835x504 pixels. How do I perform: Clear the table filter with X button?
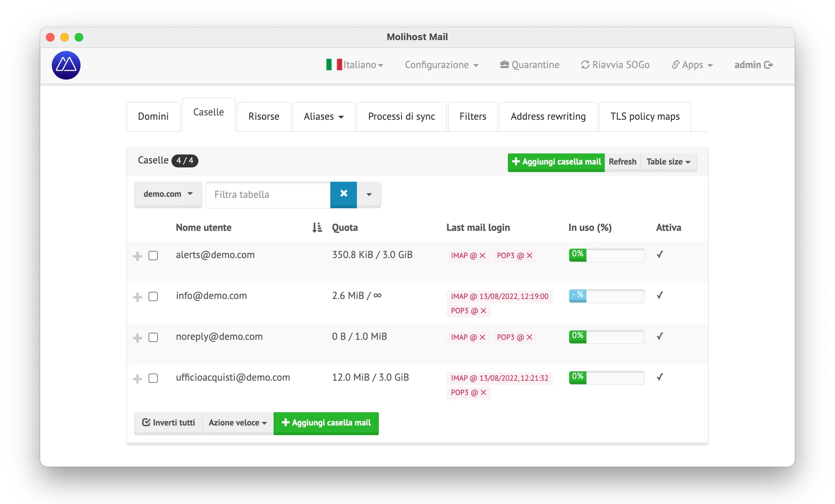coord(344,194)
